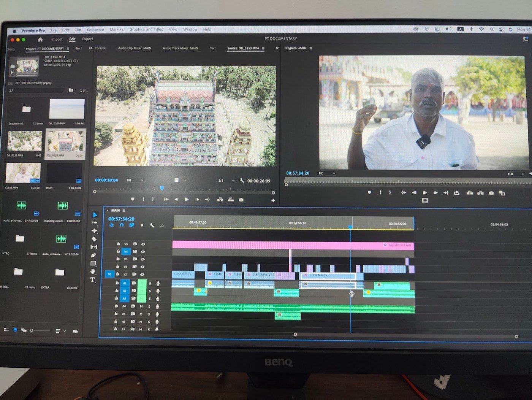The width and height of the screenshot is (532, 400).
Task: Select the Track Select Forward tool
Action: pos(94,223)
